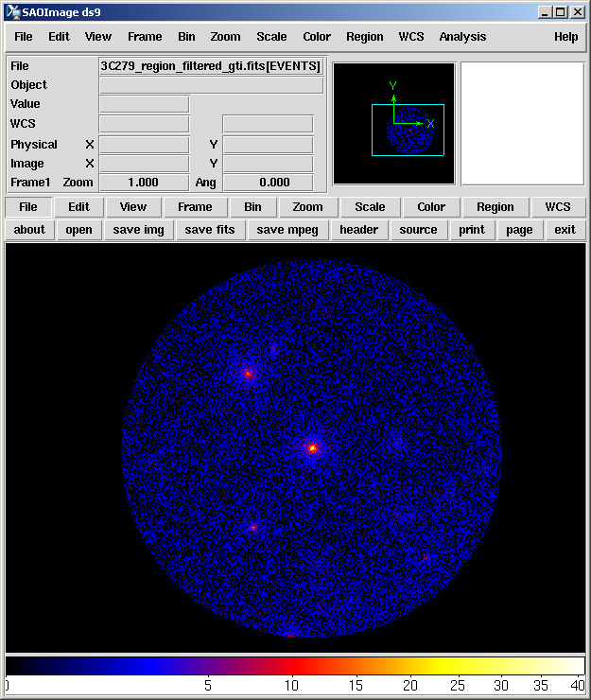Click the second WCS coordinate field

pos(269,124)
